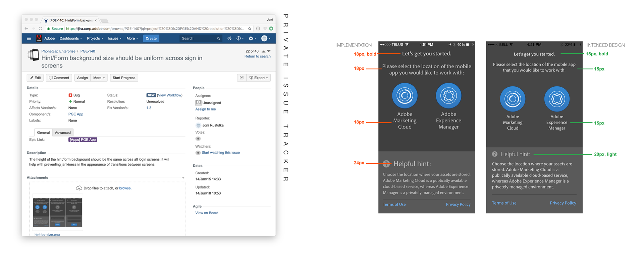Image resolution: width=644 pixels, height=258 pixels.
Task: Click Adobe Marketing Cloud icon in intended design
Action: tap(513, 99)
